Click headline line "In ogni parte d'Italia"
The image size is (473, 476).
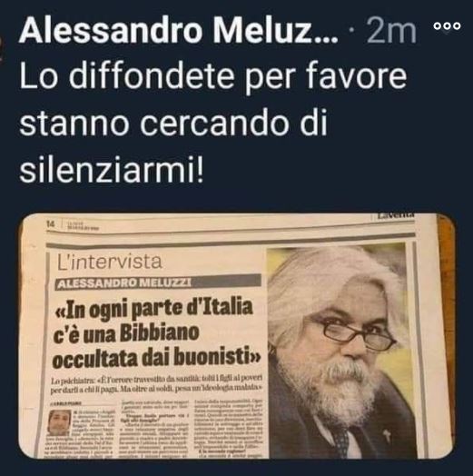pyautogui.click(x=153, y=309)
